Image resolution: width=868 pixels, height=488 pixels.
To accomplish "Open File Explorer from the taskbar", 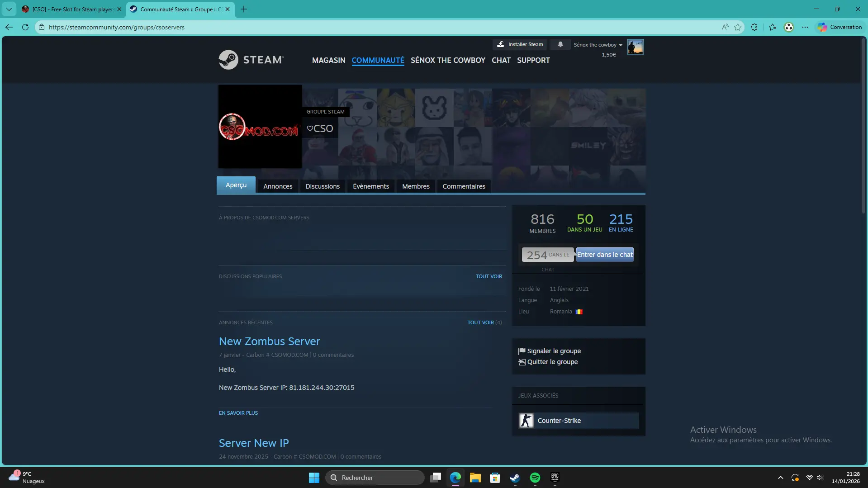I will tap(475, 478).
